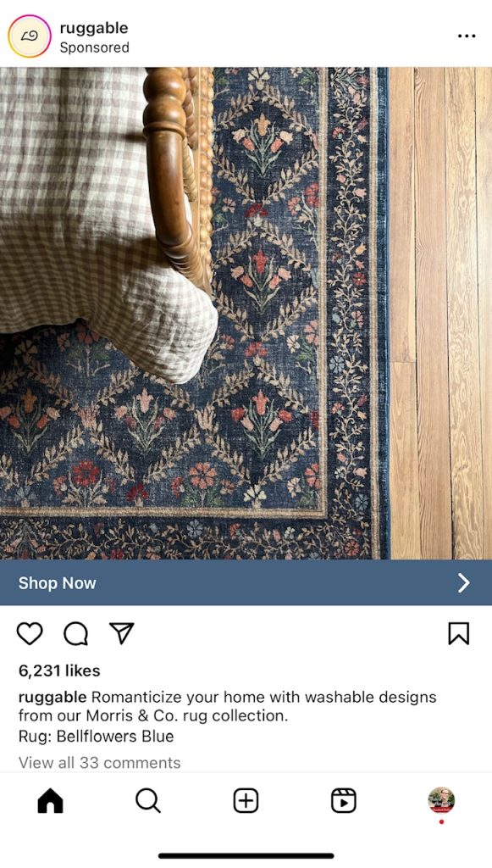View all 33 comments
The width and height of the screenshot is (492, 868).
coord(100,762)
